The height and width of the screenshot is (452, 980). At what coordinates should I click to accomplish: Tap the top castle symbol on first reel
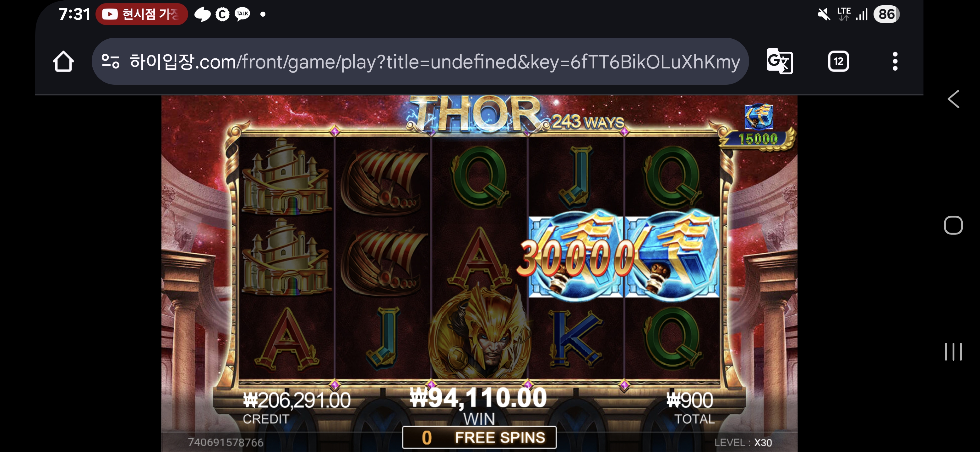(x=286, y=176)
